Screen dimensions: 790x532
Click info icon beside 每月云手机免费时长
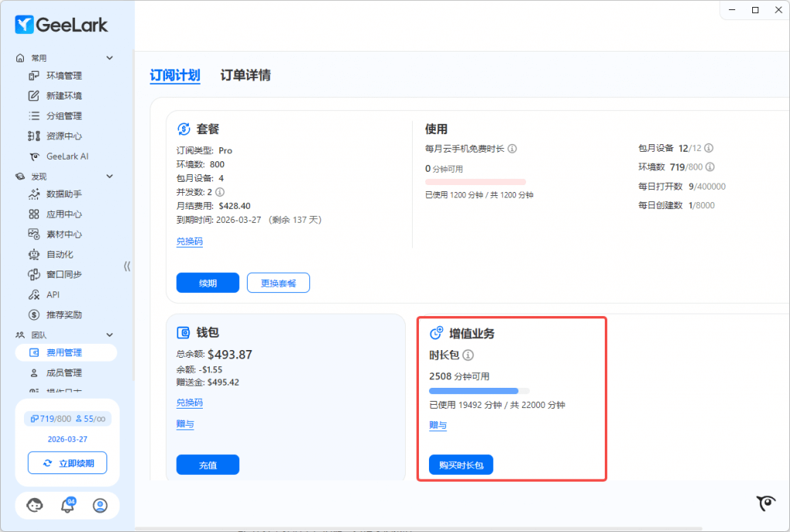(512, 149)
